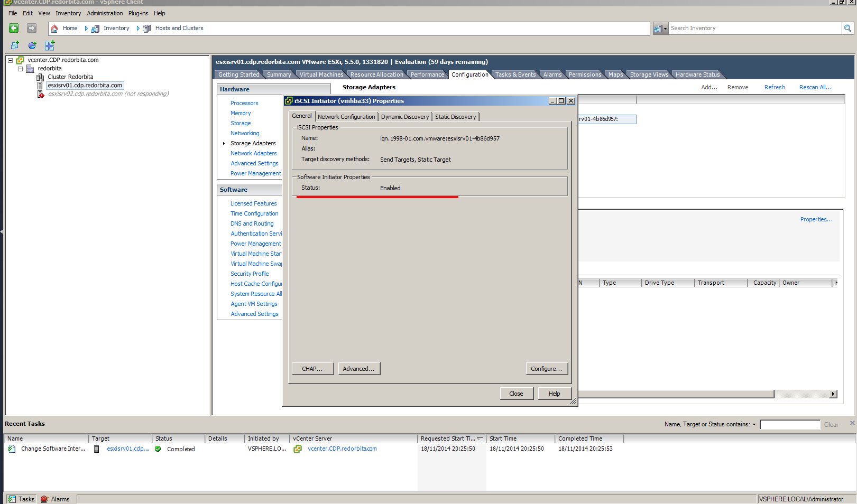Switch to the Network Configuration tab
This screenshot has width=857, height=504.
(x=346, y=117)
